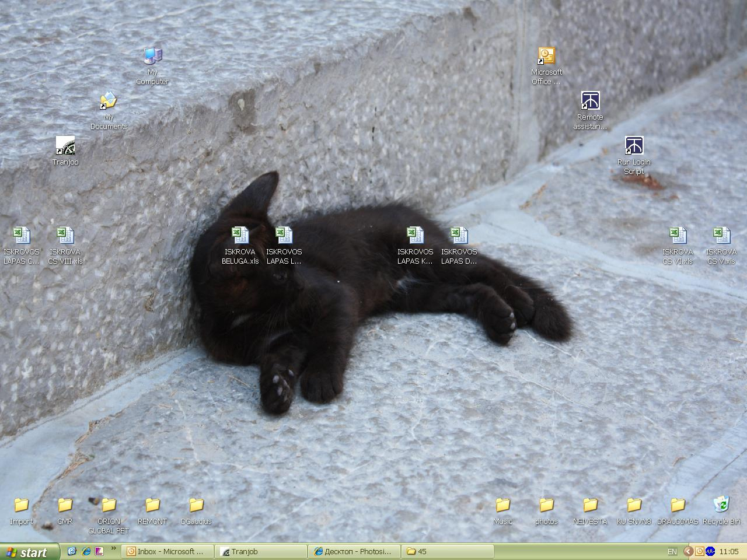747x560 pixels.
Task: Open the EN language bar selector
Action: [x=672, y=551]
